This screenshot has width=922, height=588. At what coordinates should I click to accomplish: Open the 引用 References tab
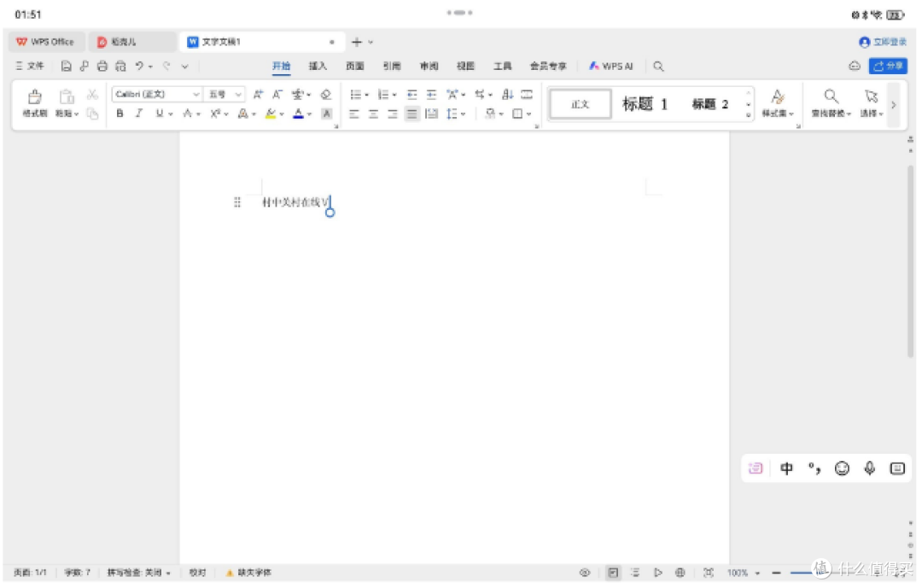click(392, 66)
